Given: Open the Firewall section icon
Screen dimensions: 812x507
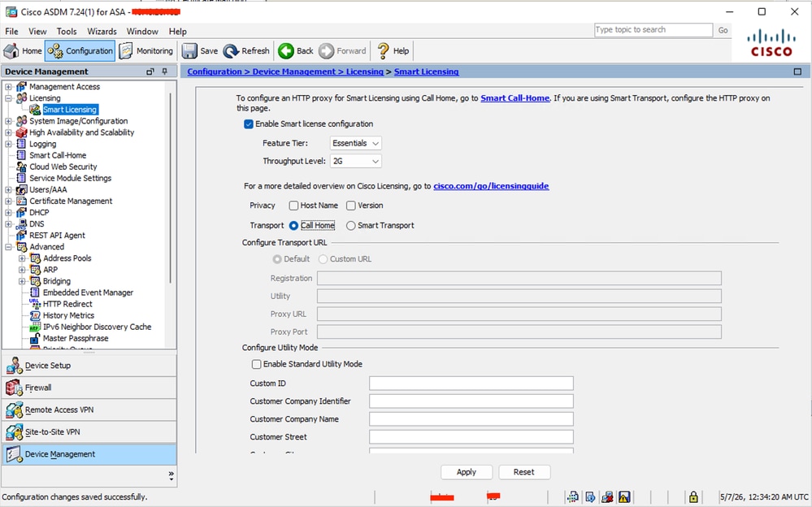Looking at the screenshot, I should point(14,388).
